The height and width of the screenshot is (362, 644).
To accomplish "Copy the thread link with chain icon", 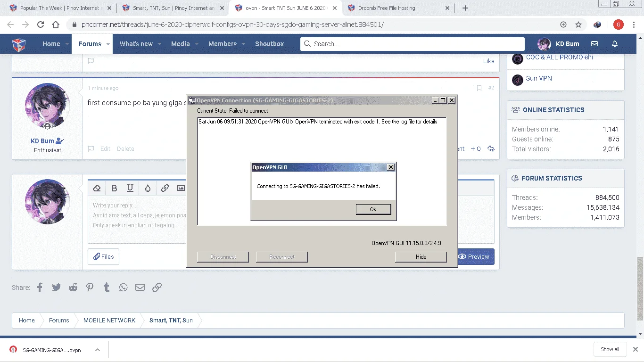I will [x=157, y=288].
